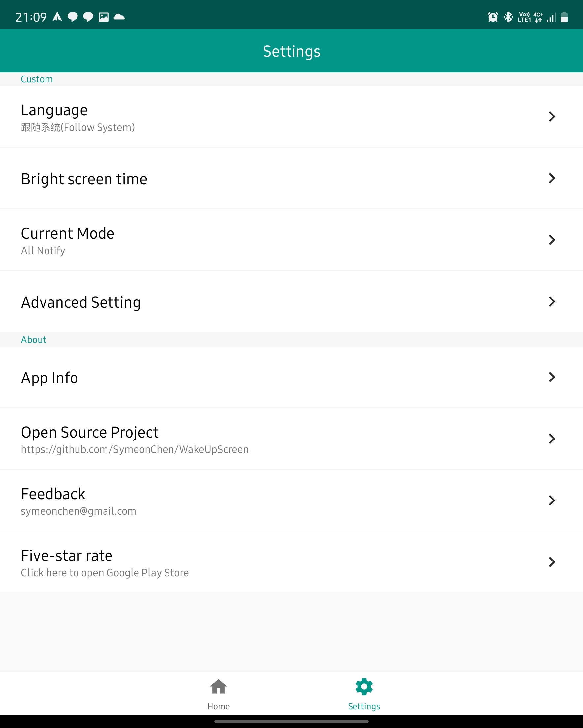This screenshot has width=583, height=728.
Task: Open the Advanced Setting chevron arrow
Action: (x=552, y=302)
